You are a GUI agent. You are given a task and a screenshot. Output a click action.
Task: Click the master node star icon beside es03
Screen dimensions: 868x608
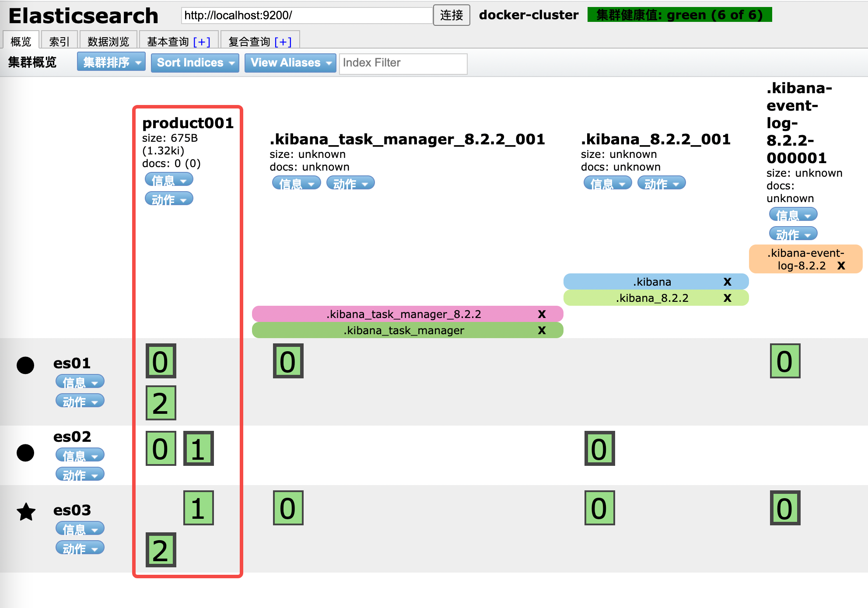pyautogui.click(x=26, y=512)
